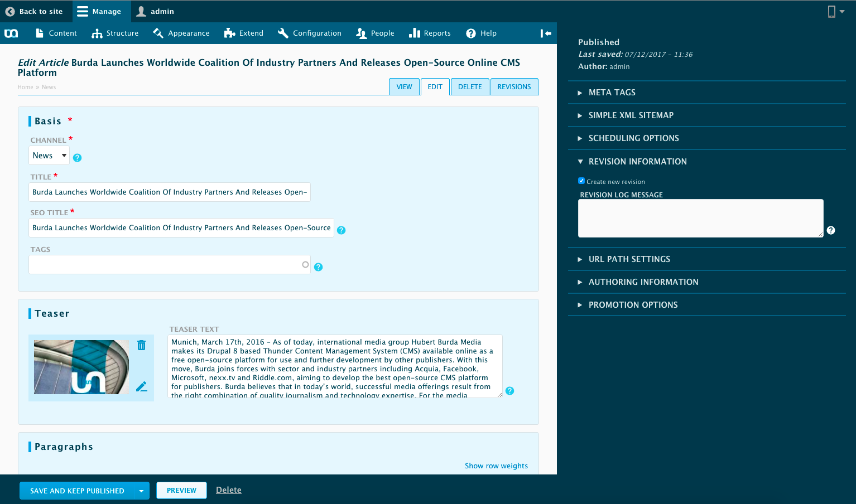856x504 pixels.
Task: Click the help icon beside Tags
Action: 319,267
